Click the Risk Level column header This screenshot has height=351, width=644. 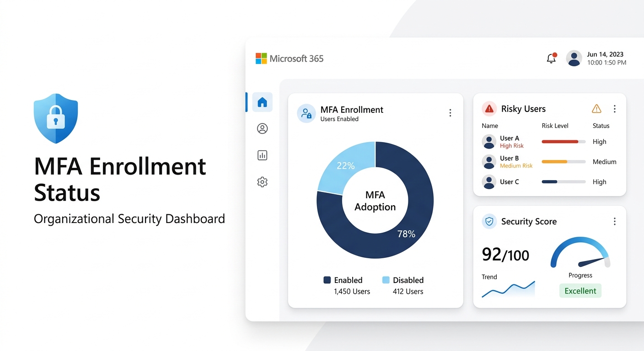555,126
